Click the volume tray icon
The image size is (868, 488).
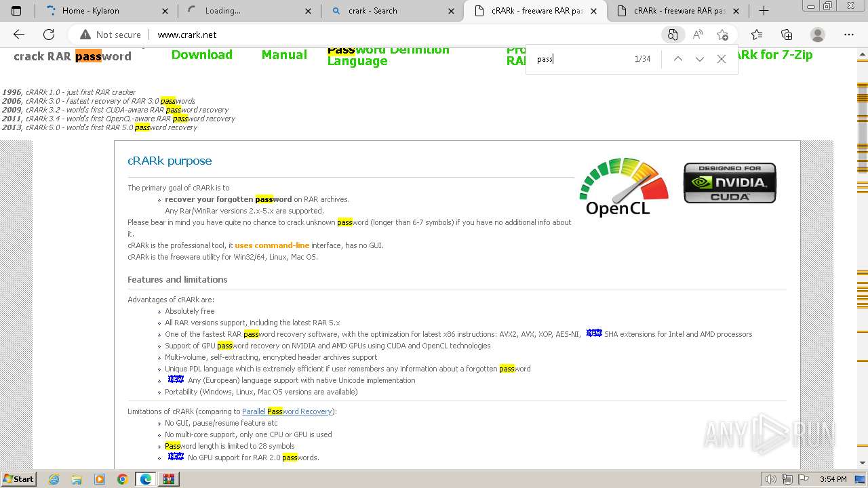pos(770,479)
